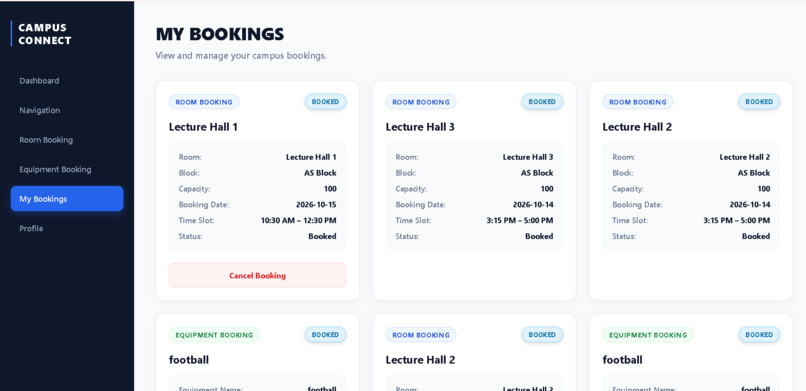The height and width of the screenshot is (391, 806).
Task: Select My Bookings sidebar item
Action: pyautogui.click(x=67, y=199)
